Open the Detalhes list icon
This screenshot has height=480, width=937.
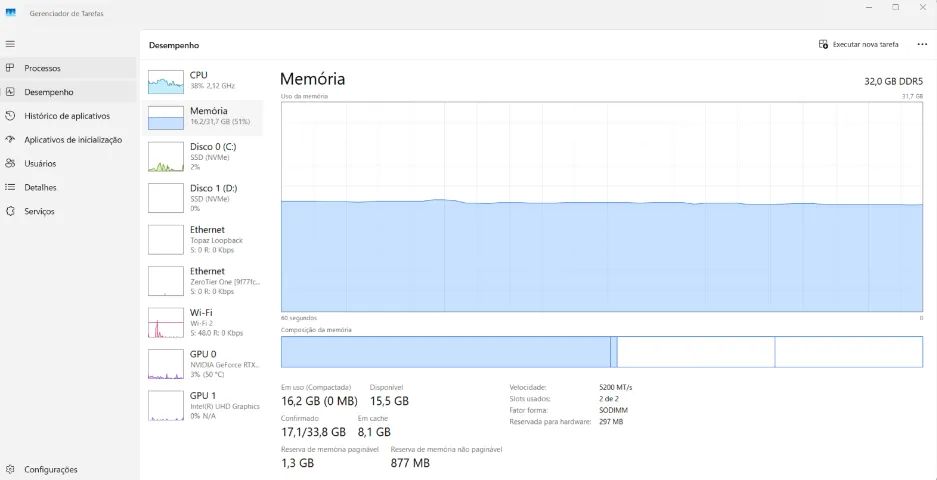tap(10, 188)
